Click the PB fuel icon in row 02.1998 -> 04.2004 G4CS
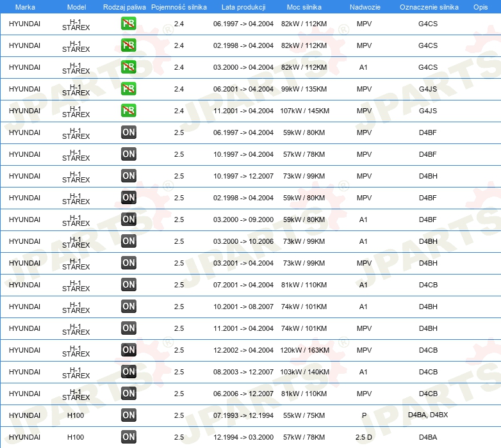Screen dimensions: 501x448 click(128, 45)
